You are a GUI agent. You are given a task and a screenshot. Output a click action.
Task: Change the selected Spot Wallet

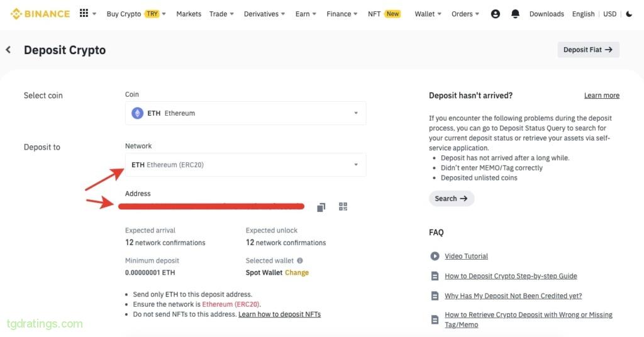click(297, 273)
